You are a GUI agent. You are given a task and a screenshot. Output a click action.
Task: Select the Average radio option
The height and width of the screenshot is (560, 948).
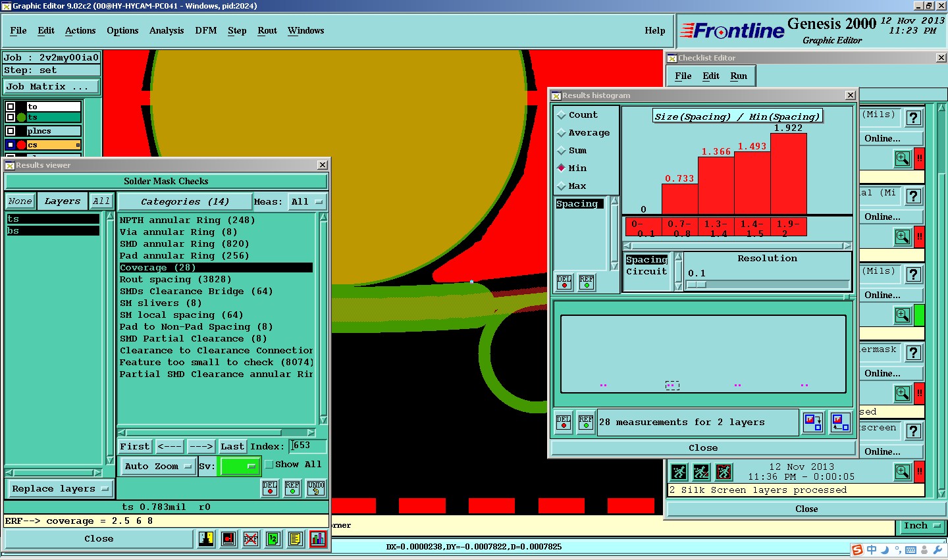(x=562, y=133)
